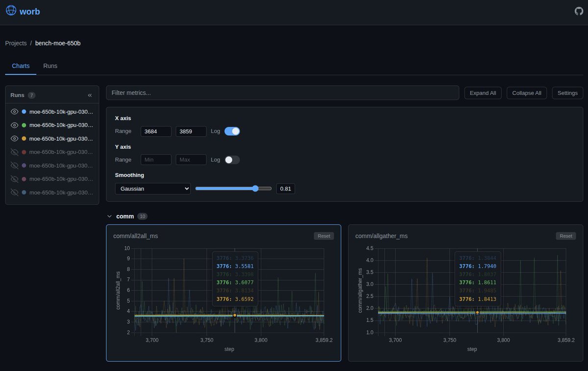
Task: Collapse the comm section chevron
Action: pos(109,216)
